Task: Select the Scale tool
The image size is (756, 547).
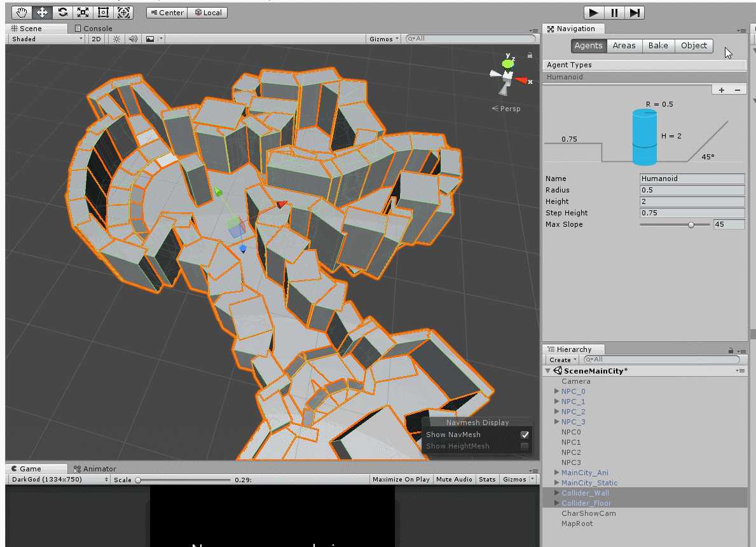Action: (x=83, y=13)
